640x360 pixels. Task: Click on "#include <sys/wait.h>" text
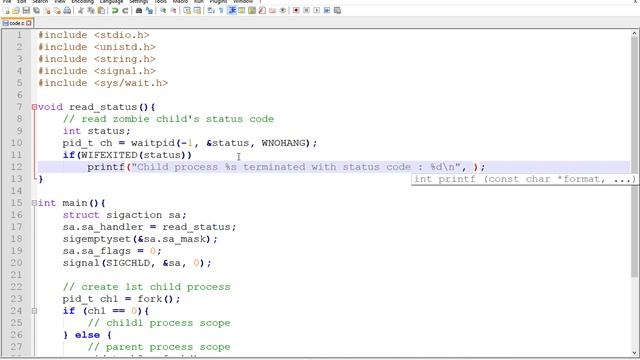(103, 83)
